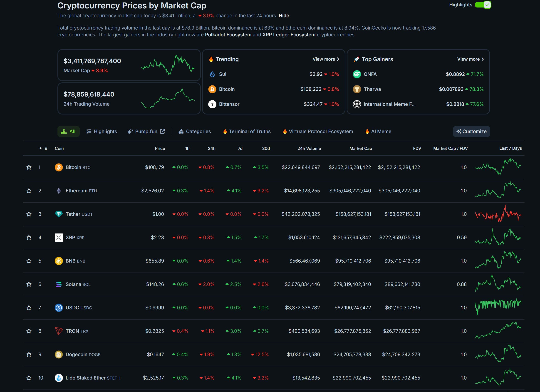Expand View more in Trending card

coord(325,59)
